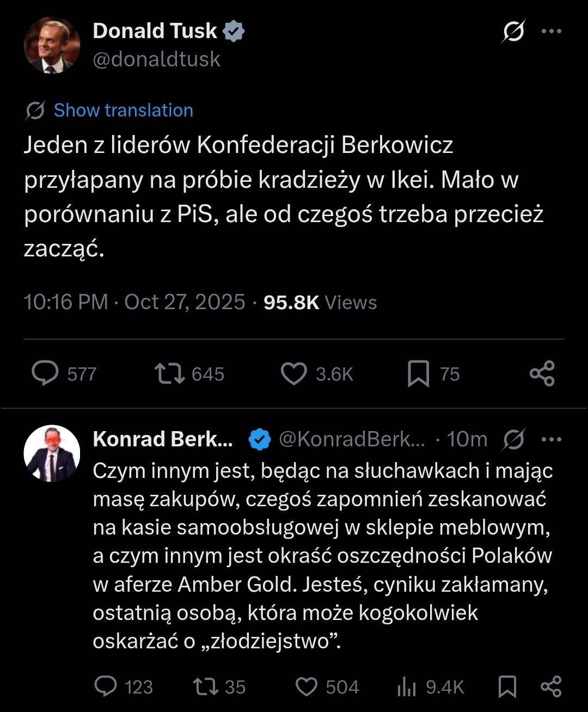Open more options menu on Tusk's post
588x712 pixels.
point(552,32)
